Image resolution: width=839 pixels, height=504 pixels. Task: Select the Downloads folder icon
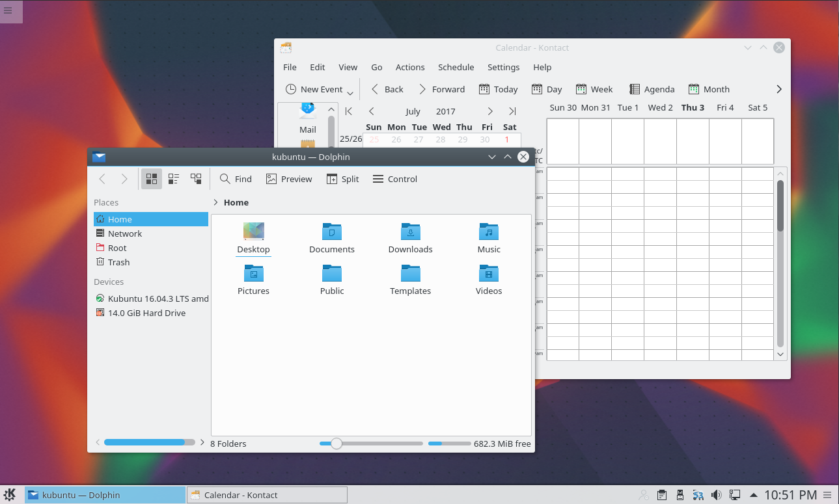[411, 231]
